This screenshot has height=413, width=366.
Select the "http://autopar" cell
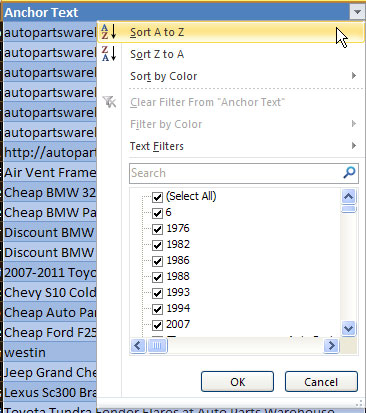[x=50, y=153]
